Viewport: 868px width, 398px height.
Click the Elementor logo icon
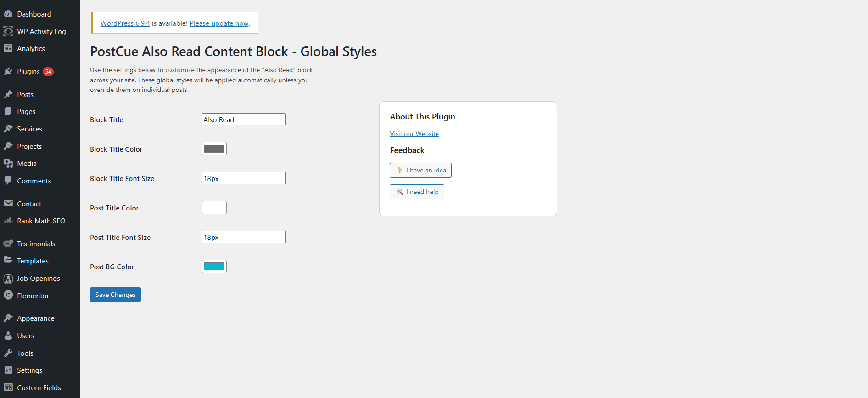click(x=8, y=296)
